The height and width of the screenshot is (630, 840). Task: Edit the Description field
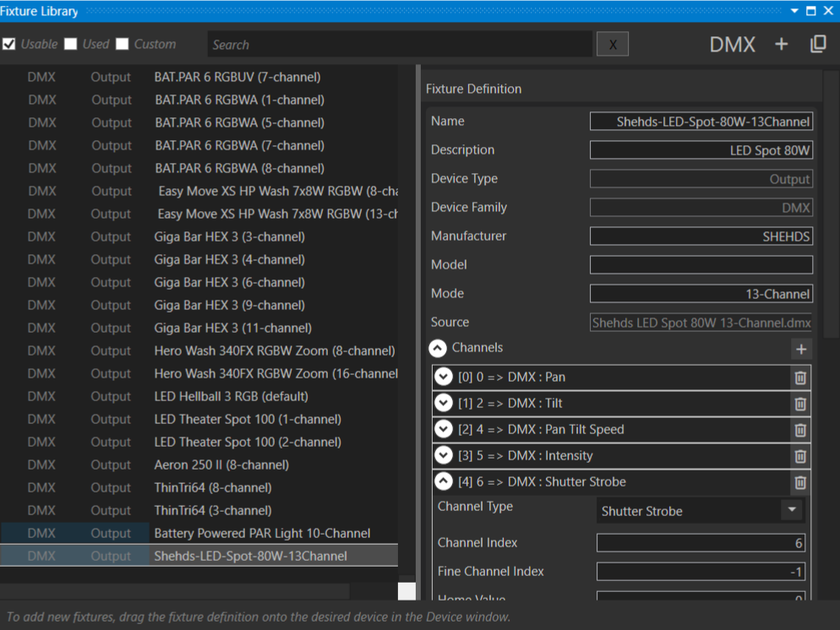click(x=701, y=150)
